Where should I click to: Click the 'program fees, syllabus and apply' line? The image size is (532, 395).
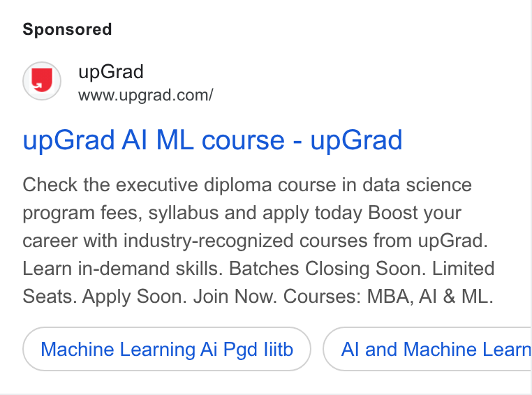pos(242,213)
